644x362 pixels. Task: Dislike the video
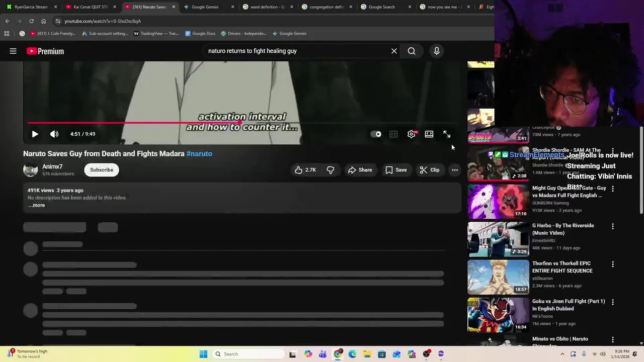(x=331, y=170)
